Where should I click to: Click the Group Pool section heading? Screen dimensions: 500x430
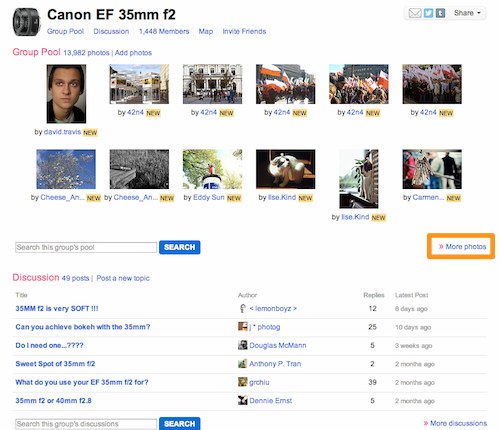(36, 52)
